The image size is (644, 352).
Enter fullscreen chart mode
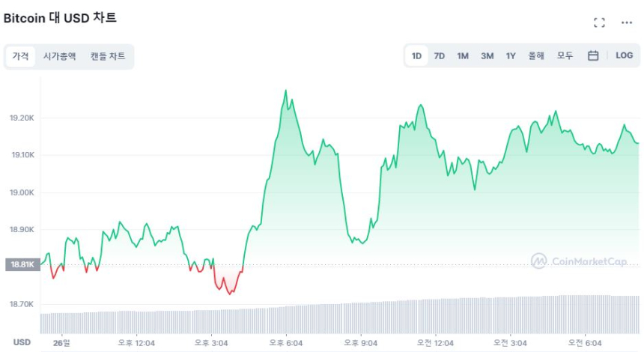tap(599, 22)
